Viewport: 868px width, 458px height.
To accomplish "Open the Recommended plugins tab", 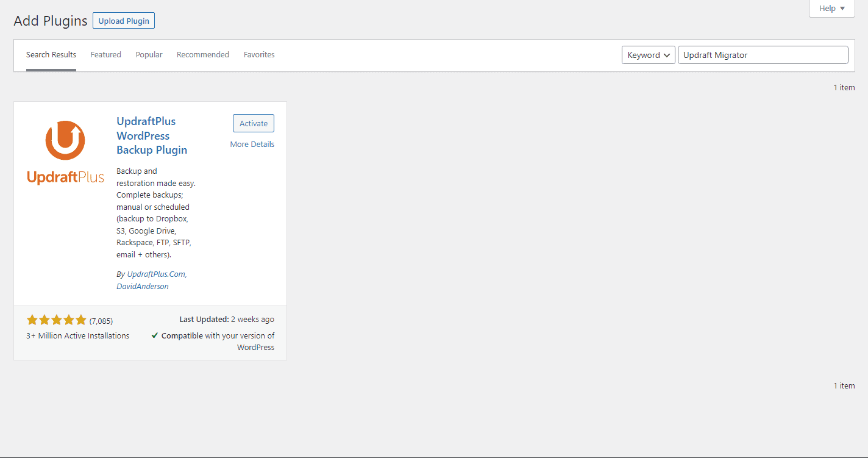I will pos(203,55).
